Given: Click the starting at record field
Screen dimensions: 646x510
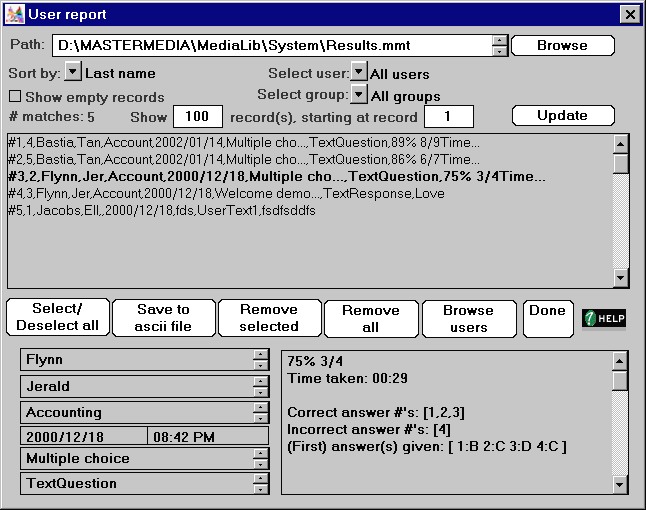Looking at the screenshot, I should (449, 117).
